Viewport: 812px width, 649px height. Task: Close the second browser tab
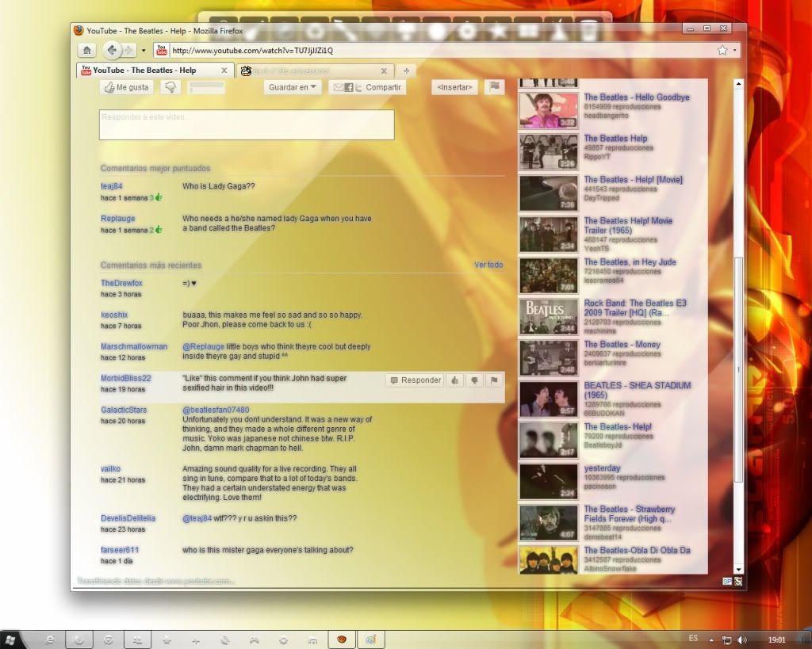coord(384,71)
